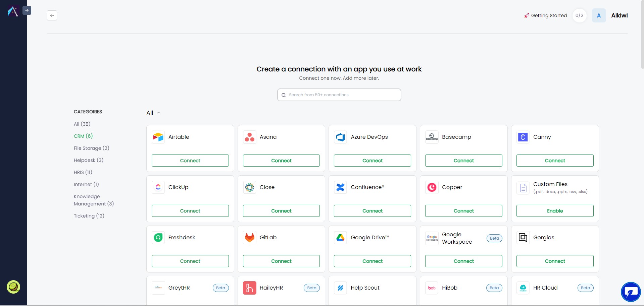Open the Ticketing (12) category
This screenshot has width=644, height=306.
tap(89, 216)
